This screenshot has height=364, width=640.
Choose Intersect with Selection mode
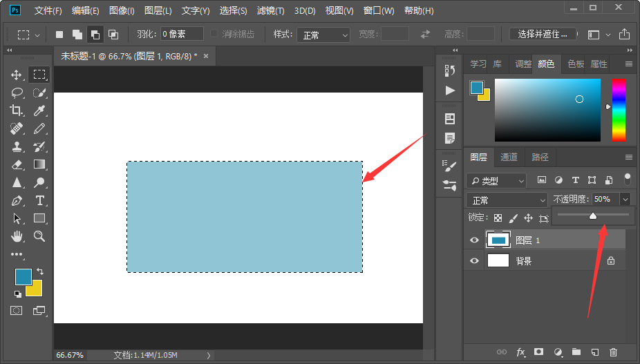click(x=113, y=35)
